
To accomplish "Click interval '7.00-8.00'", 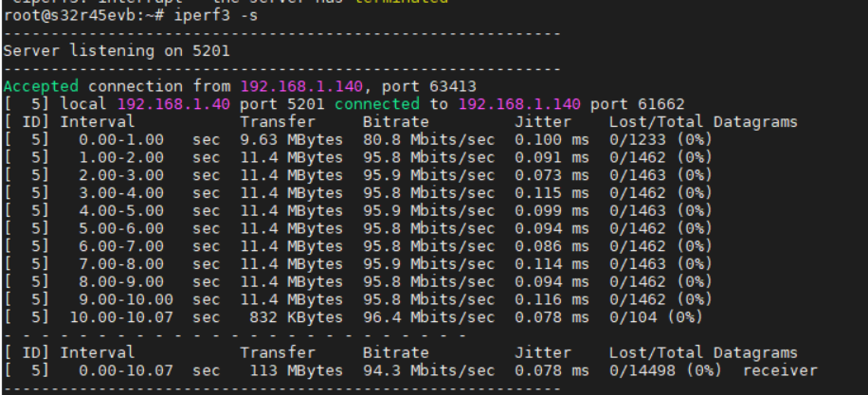I will [x=121, y=263].
